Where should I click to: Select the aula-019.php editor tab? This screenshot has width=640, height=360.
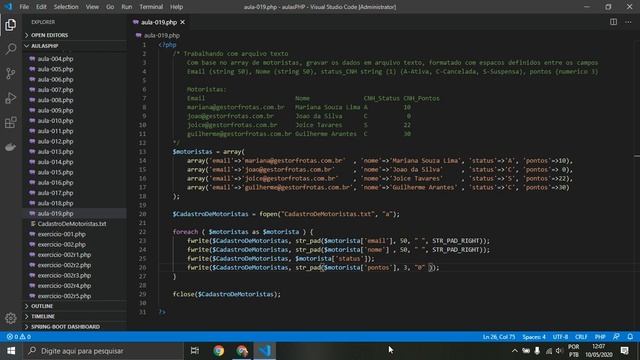click(x=158, y=22)
